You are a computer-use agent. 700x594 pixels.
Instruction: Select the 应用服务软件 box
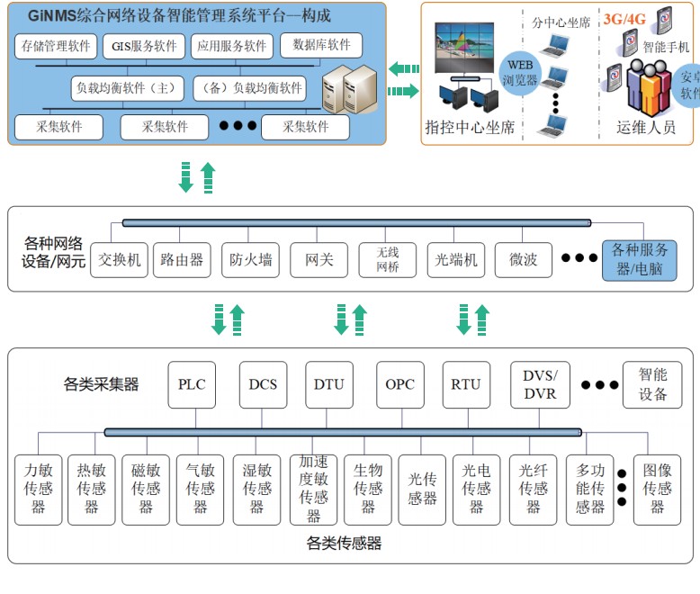(232, 46)
